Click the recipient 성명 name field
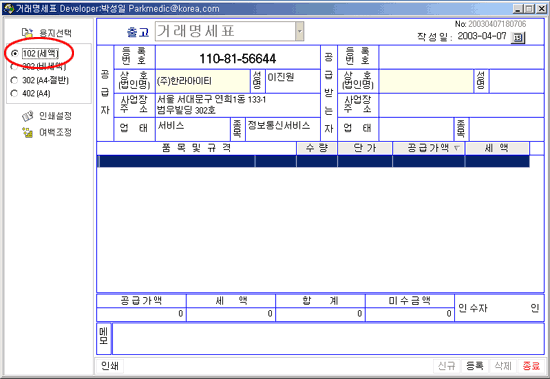550x379 pixels. [x=516, y=81]
